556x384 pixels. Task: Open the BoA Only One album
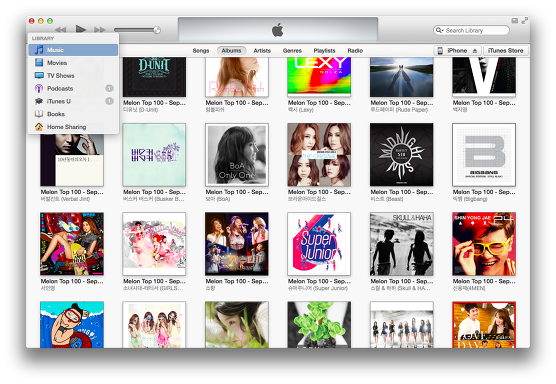click(x=237, y=155)
